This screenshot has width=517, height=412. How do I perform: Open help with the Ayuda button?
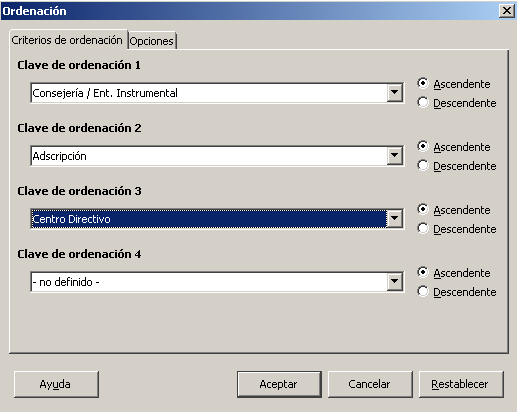(x=56, y=384)
